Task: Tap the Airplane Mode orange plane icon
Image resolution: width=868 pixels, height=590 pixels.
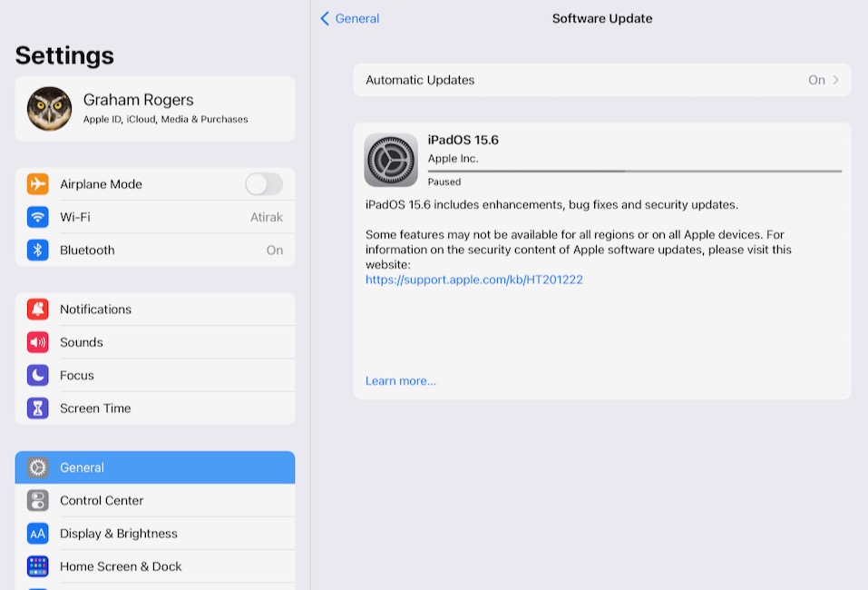Action: tap(38, 184)
